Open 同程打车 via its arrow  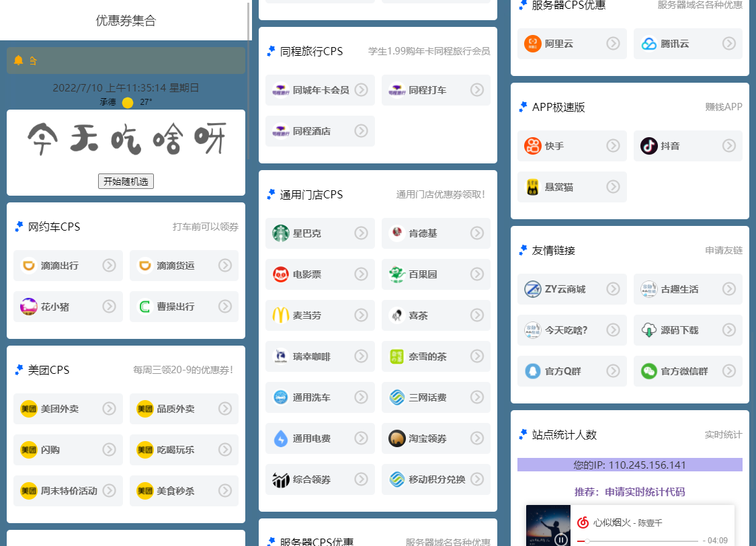(477, 89)
